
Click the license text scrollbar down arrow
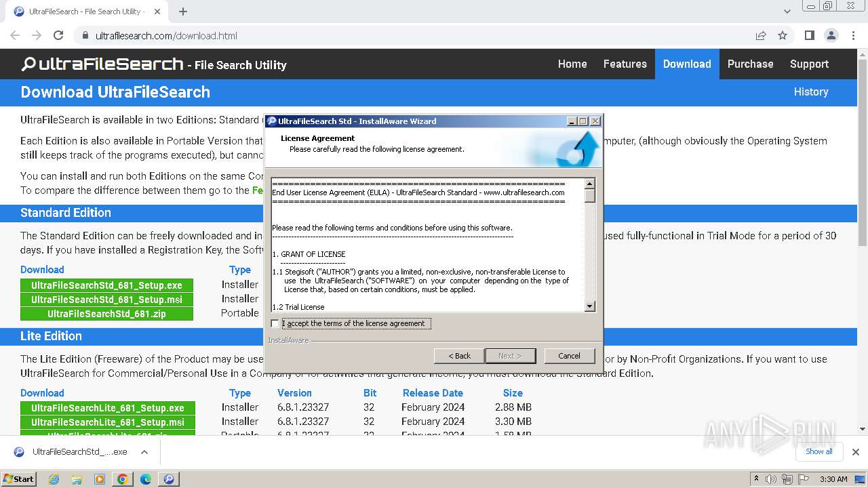[x=590, y=306]
